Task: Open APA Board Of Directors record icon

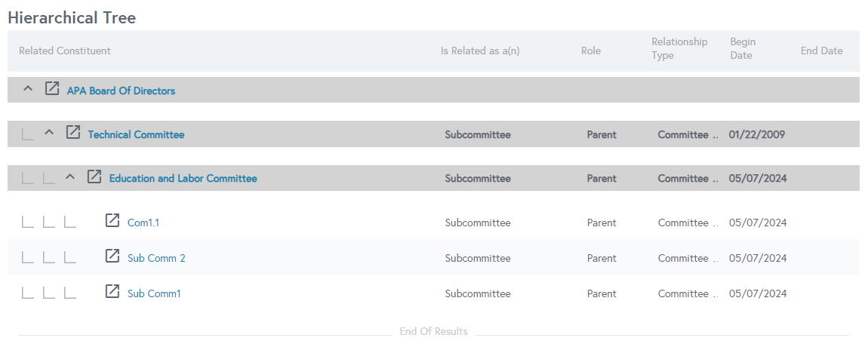Action: (x=51, y=88)
